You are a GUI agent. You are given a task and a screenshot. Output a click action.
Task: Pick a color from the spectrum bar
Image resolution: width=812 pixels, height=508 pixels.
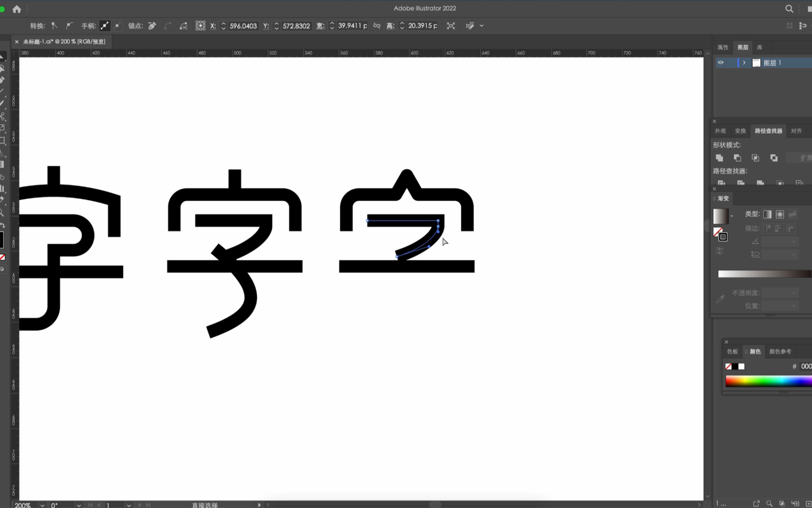[x=768, y=381]
